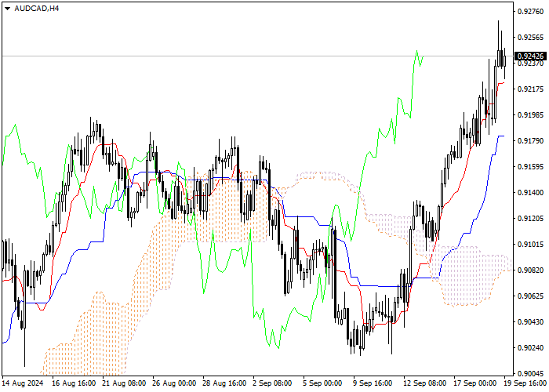Click the 16 Aug 16:00 time label
Image resolution: width=549 pixels, height=392 pixels.
point(74,383)
